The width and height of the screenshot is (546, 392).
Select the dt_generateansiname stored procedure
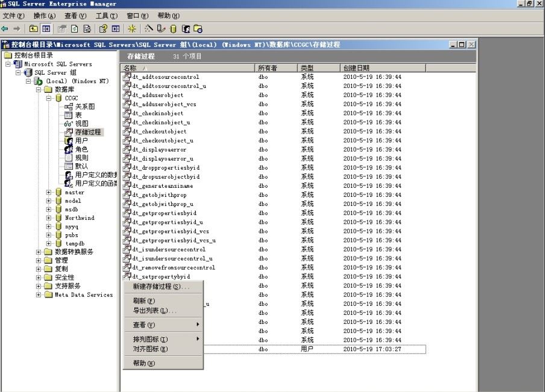point(163,185)
